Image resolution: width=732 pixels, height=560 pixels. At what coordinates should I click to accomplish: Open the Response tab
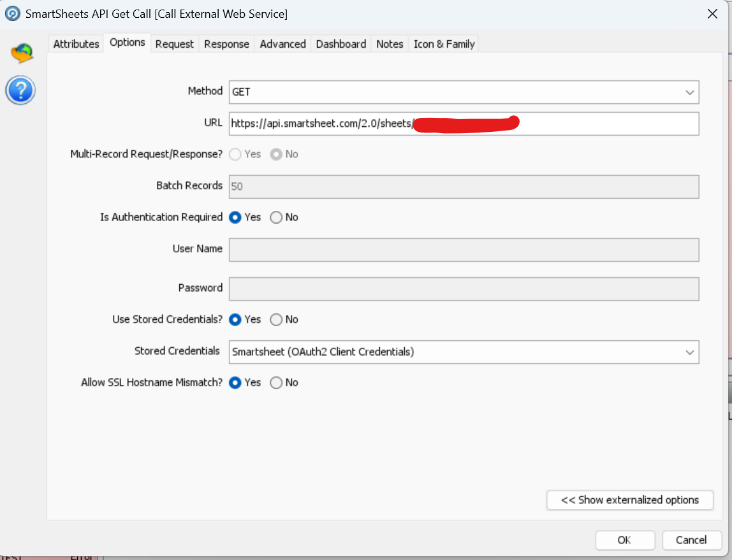click(x=226, y=44)
